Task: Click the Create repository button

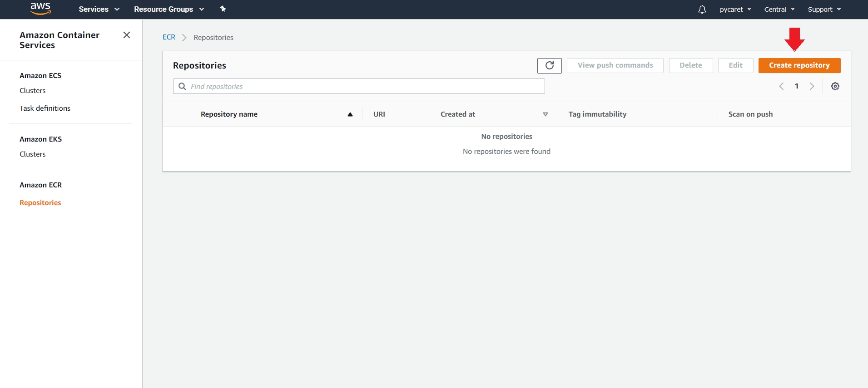Action: coord(799,65)
